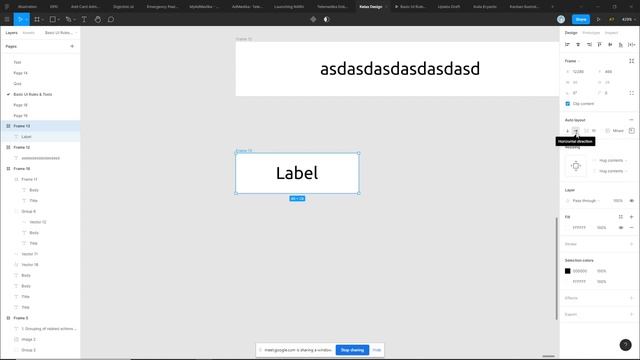Open the Figma main menu
This screenshot has width=640, height=360.
(7, 19)
